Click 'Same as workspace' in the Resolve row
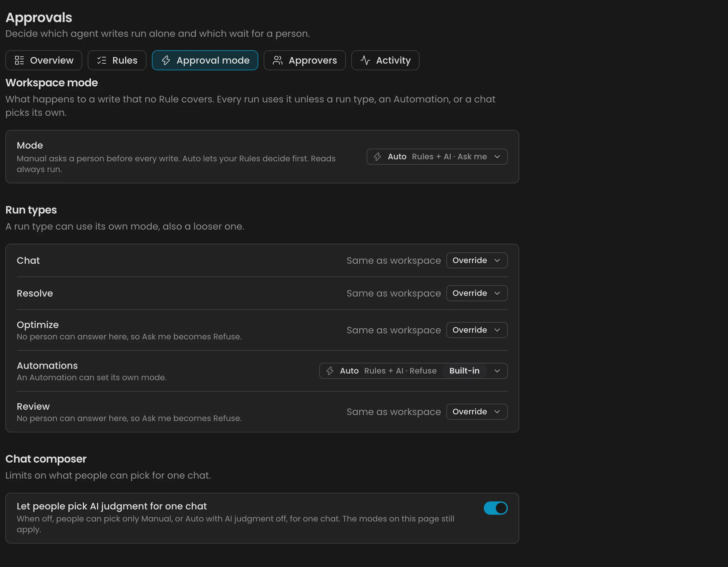Image resolution: width=728 pixels, height=567 pixels. pos(394,293)
